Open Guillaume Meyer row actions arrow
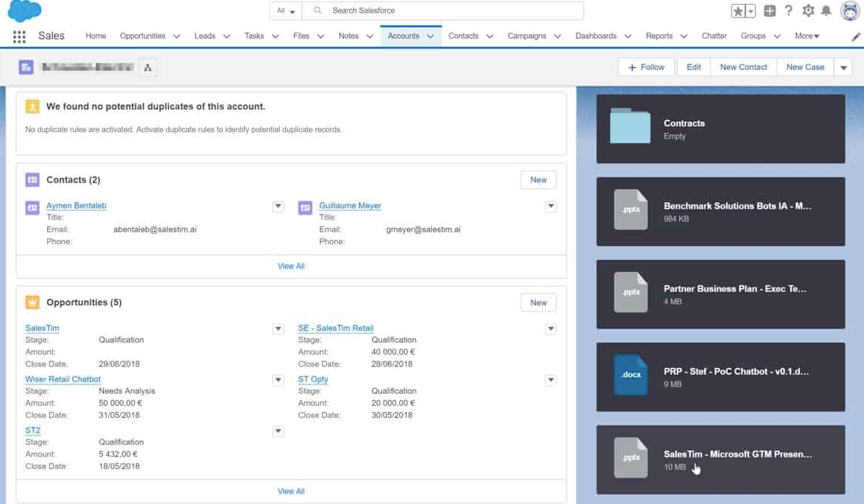Image resolution: width=864 pixels, height=504 pixels. tap(551, 206)
